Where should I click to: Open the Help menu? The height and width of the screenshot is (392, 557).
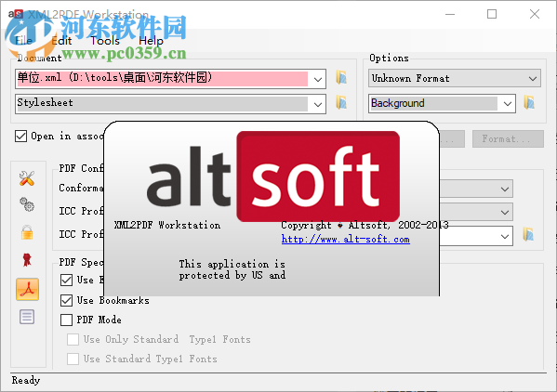coord(151,41)
